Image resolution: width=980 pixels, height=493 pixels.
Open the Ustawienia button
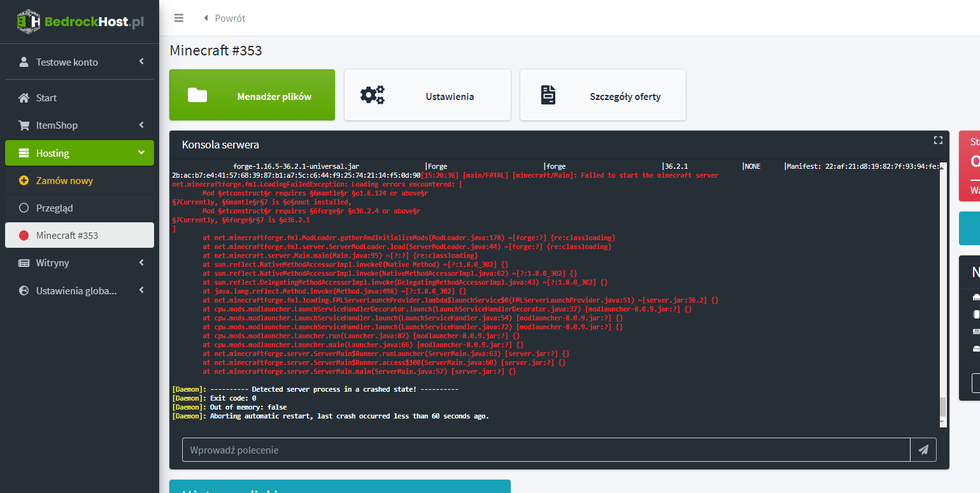pyautogui.click(x=427, y=95)
